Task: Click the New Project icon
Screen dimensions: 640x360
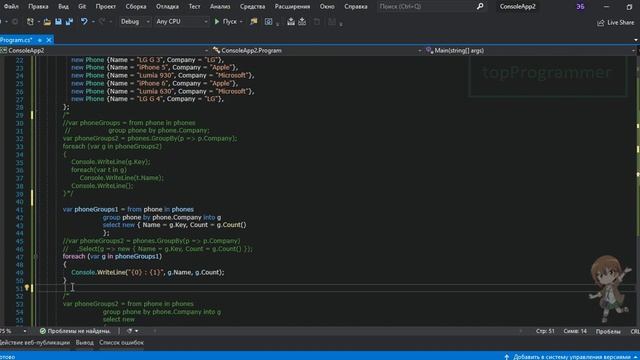Action: [30, 22]
